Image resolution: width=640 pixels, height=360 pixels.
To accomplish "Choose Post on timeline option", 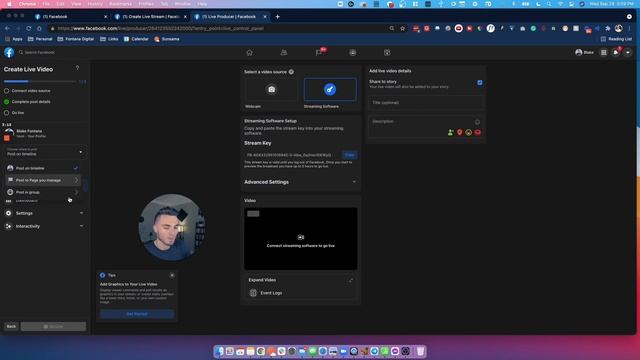I will point(43,168).
